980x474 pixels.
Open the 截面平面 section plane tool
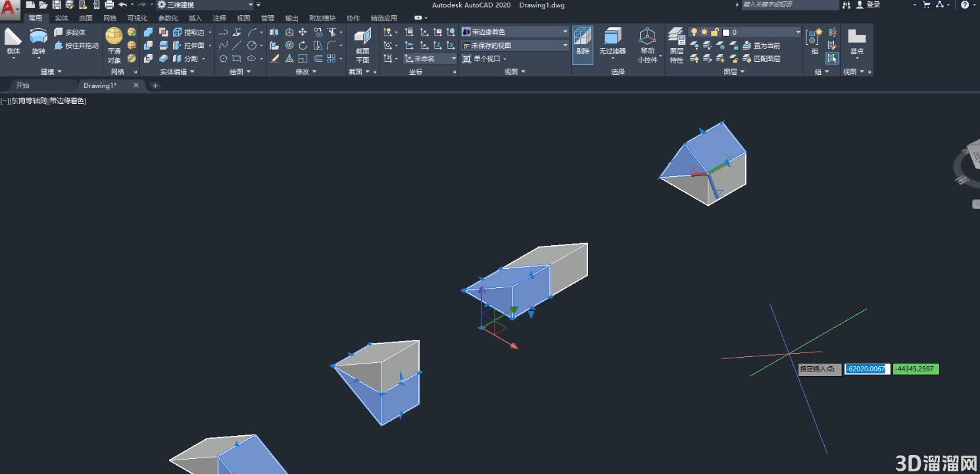[362, 45]
